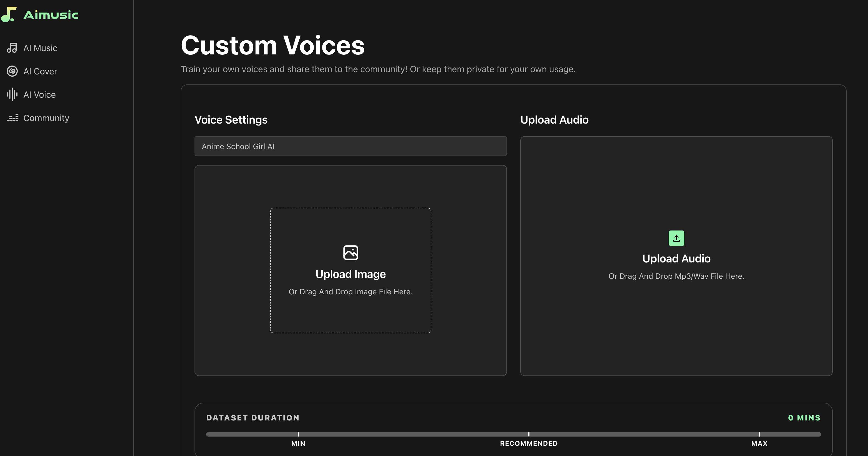
Task: Click the 0 MINS duration value
Action: (x=804, y=418)
